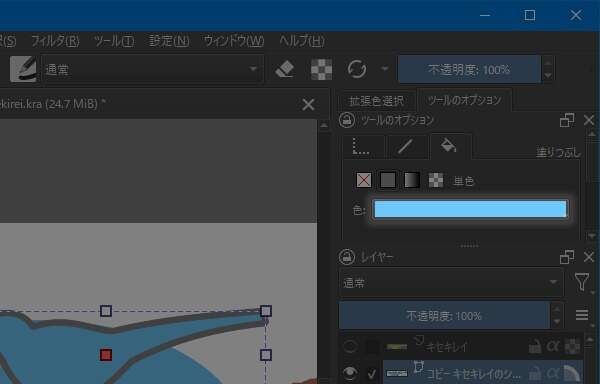Open the ウィンドウ(W) menu
The width and height of the screenshot is (600, 384).
coord(234,41)
